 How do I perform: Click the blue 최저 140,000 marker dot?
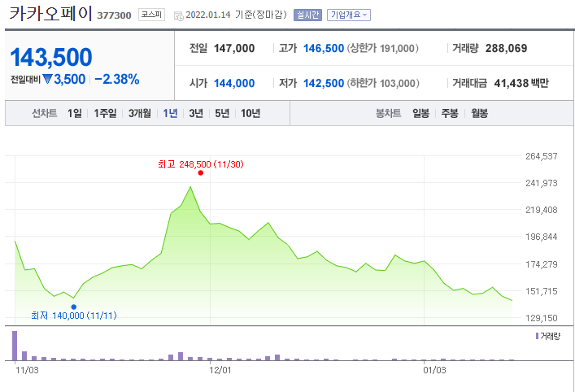(x=74, y=307)
